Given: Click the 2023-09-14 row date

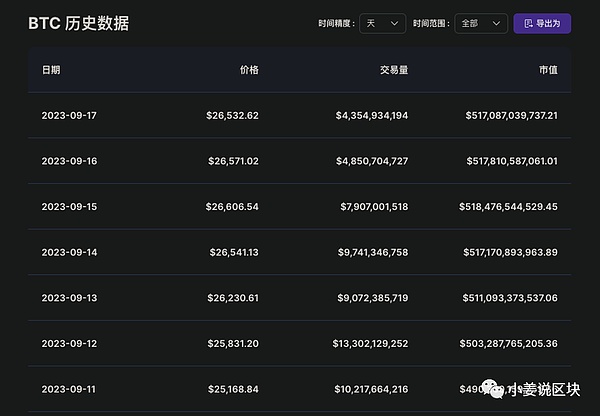Looking at the screenshot, I should point(69,252).
